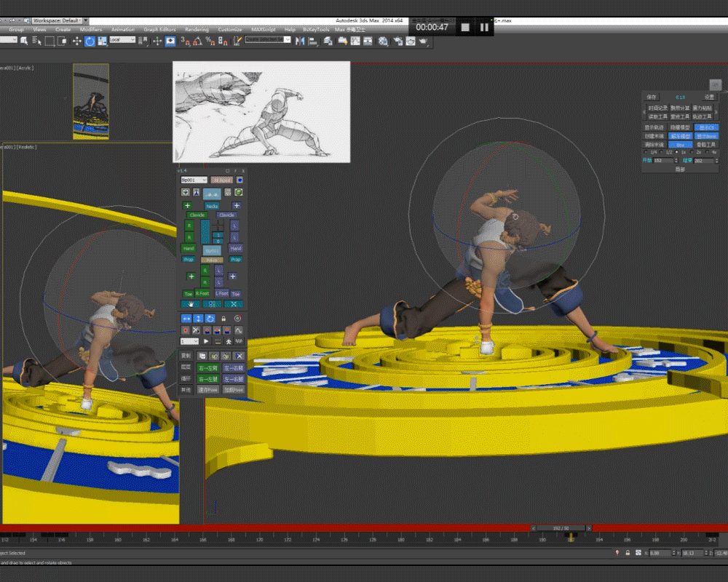
Task: Open the Material Editor icon
Action: point(383,41)
